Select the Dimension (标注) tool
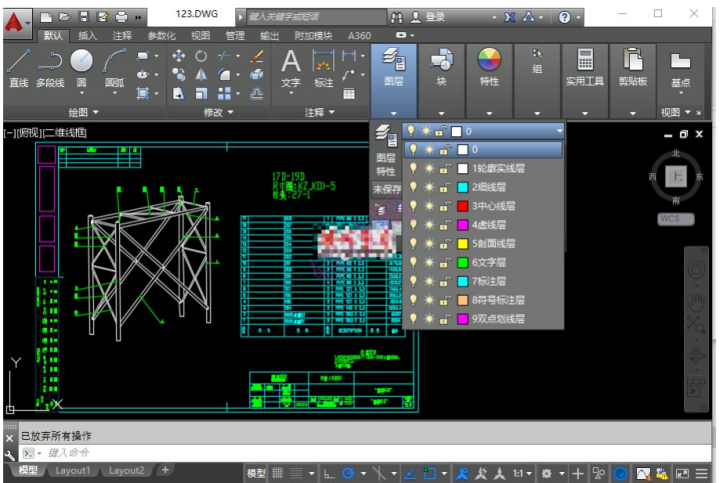Viewport: 720px width, 483px height. [323, 68]
